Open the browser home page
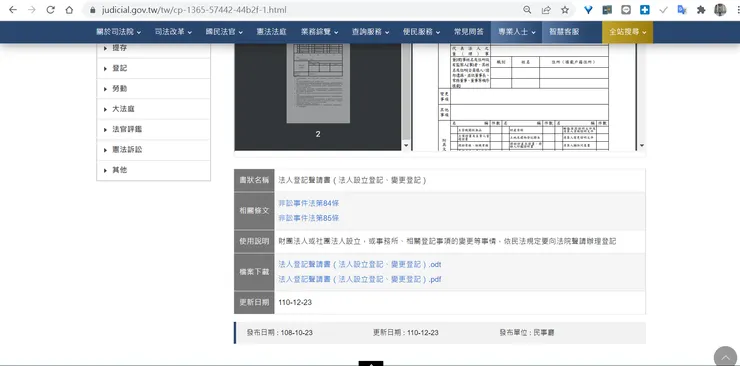 coord(69,10)
